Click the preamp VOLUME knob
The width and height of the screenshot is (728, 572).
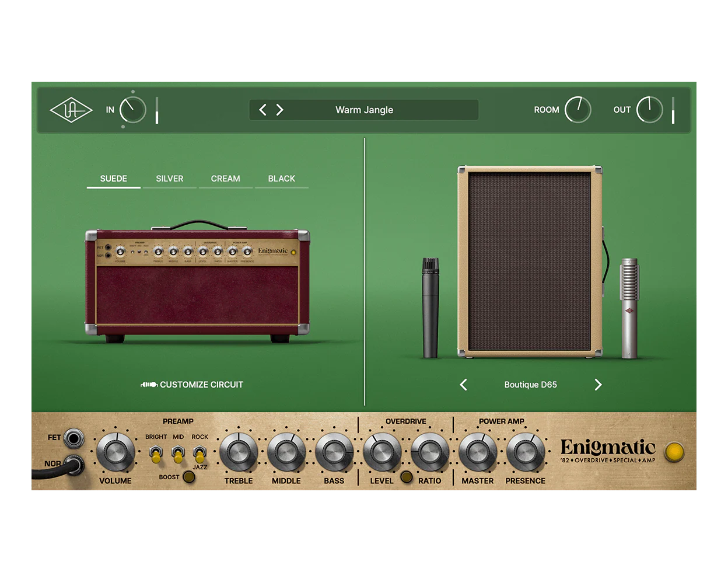pos(115,452)
